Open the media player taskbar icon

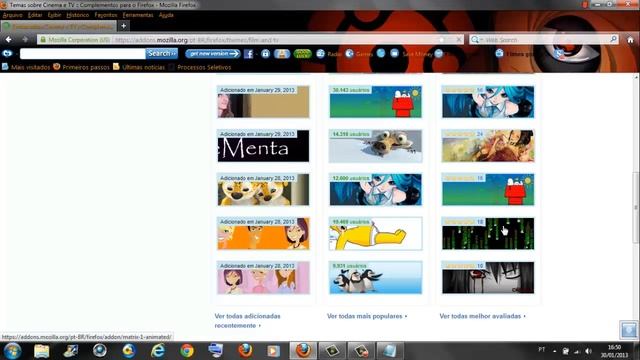point(273,351)
